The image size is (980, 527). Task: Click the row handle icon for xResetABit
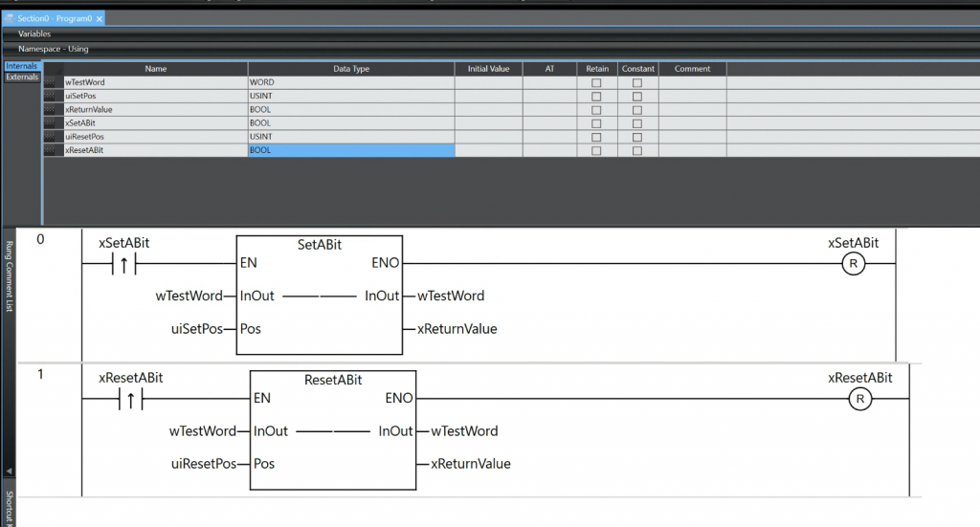(53, 150)
